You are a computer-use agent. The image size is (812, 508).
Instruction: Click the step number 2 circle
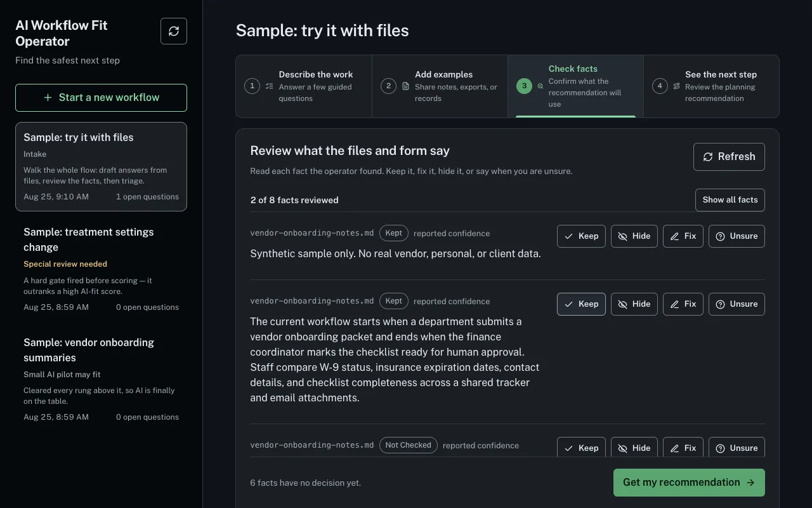click(x=388, y=86)
